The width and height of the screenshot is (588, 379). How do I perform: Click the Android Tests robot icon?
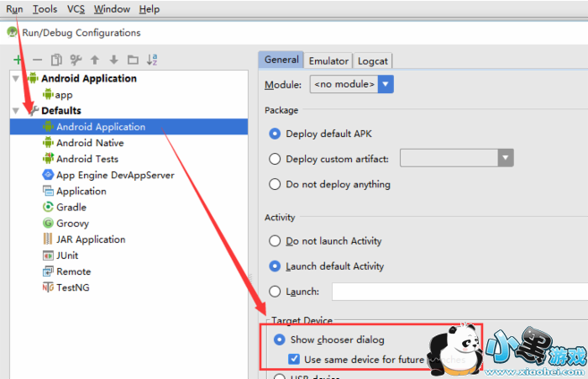(x=48, y=159)
